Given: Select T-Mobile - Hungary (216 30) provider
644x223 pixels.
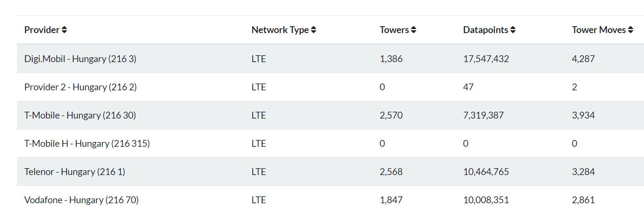Looking at the screenshot, I should 80,115.
